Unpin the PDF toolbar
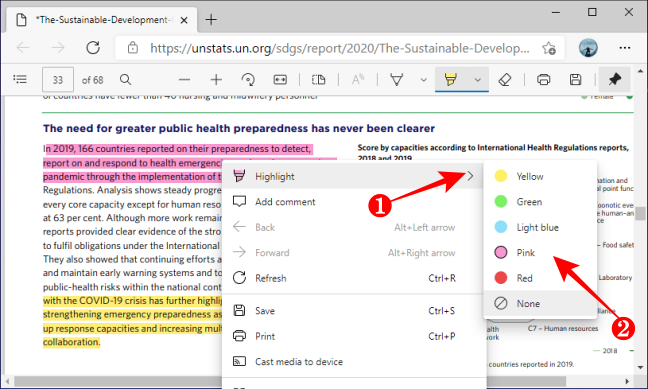The width and height of the screenshot is (648, 389). click(x=615, y=79)
